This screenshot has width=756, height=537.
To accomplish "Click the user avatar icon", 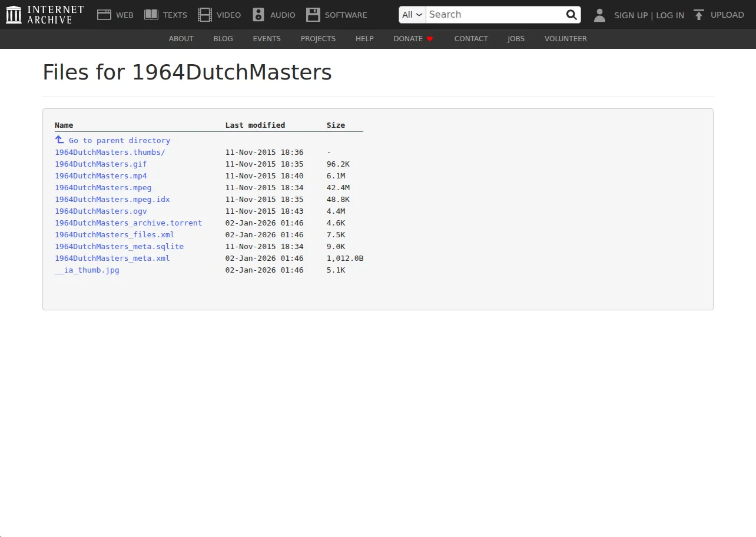I will tap(599, 15).
